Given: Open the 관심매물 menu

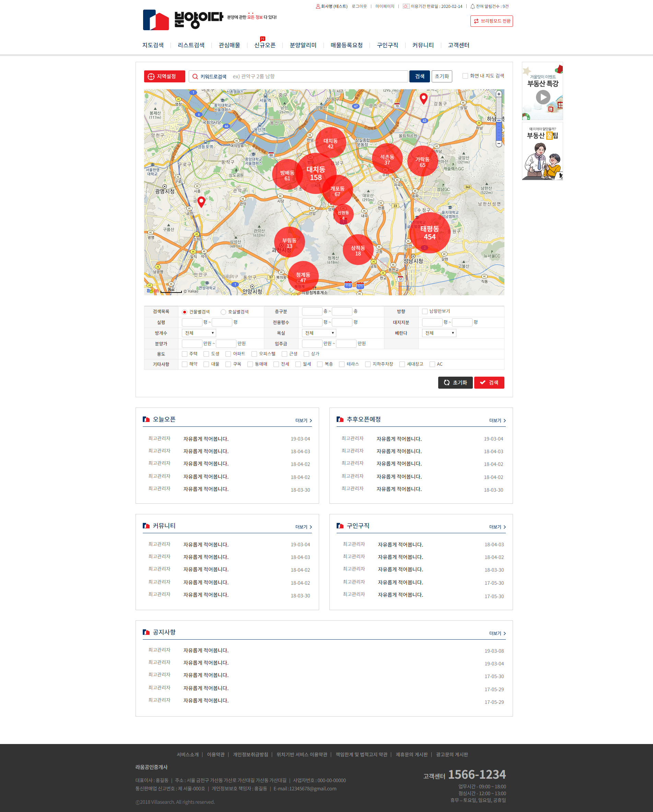Looking at the screenshot, I should 229,45.
